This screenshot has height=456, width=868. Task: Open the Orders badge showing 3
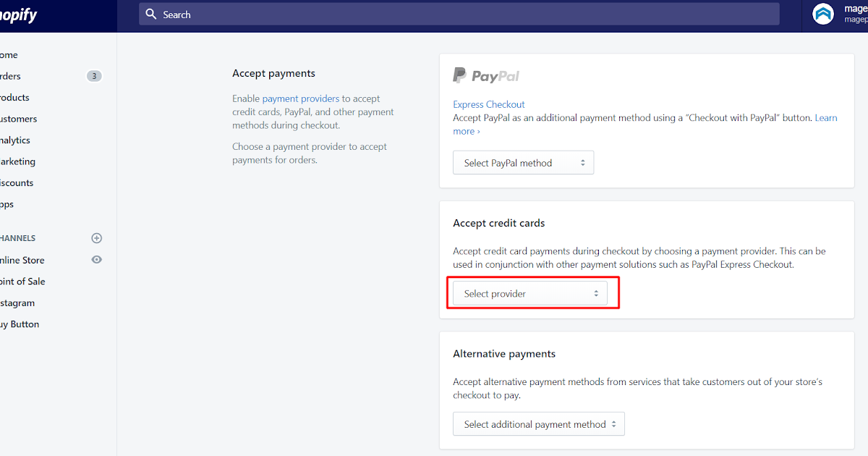coord(94,76)
